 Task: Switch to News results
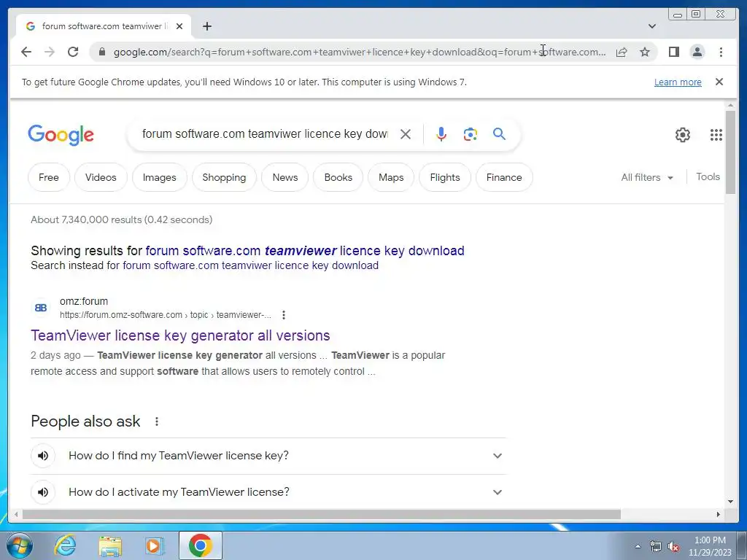pyautogui.click(x=285, y=177)
